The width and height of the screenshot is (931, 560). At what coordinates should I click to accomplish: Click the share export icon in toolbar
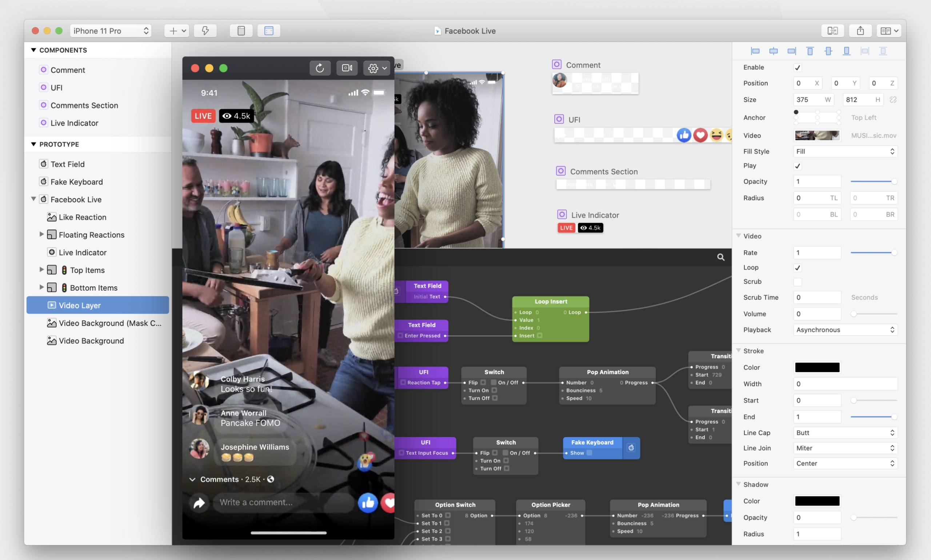point(860,31)
